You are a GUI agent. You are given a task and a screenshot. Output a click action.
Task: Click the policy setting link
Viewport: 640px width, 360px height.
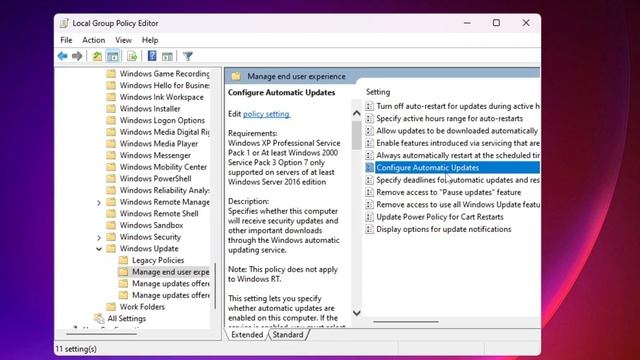tap(266, 114)
